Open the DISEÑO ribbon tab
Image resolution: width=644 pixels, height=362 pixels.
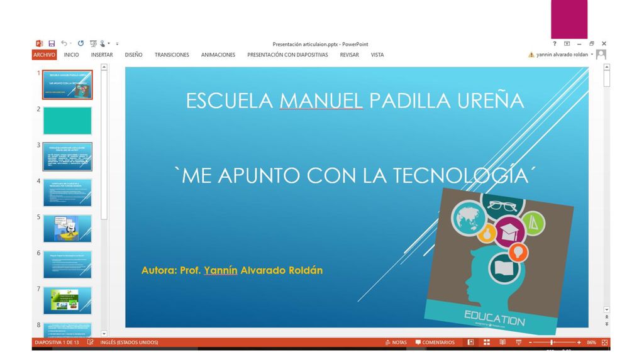tap(133, 55)
